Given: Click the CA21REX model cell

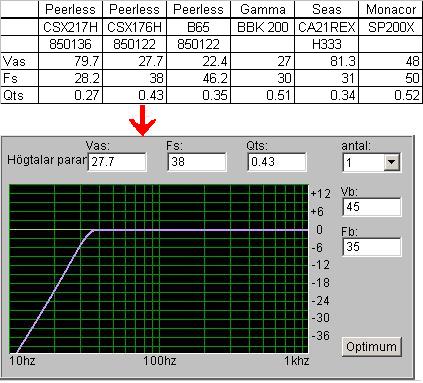Looking at the screenshot, I should 327,27.
